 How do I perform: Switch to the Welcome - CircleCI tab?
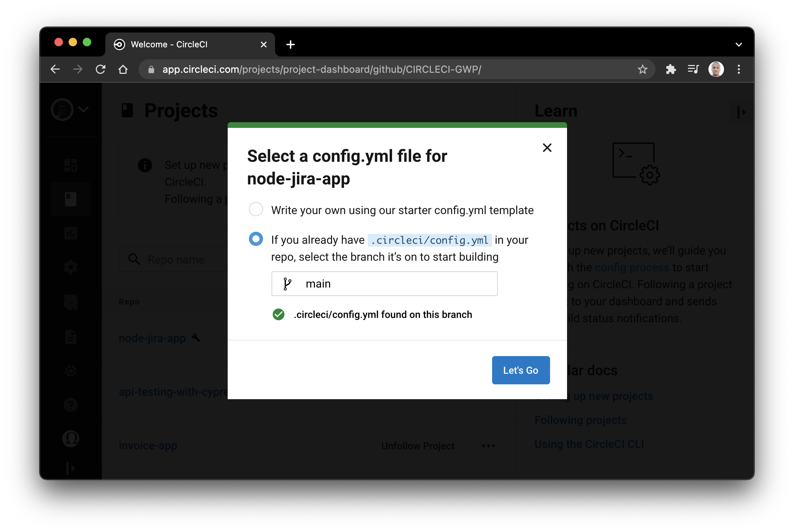click(x=184, y=45)
